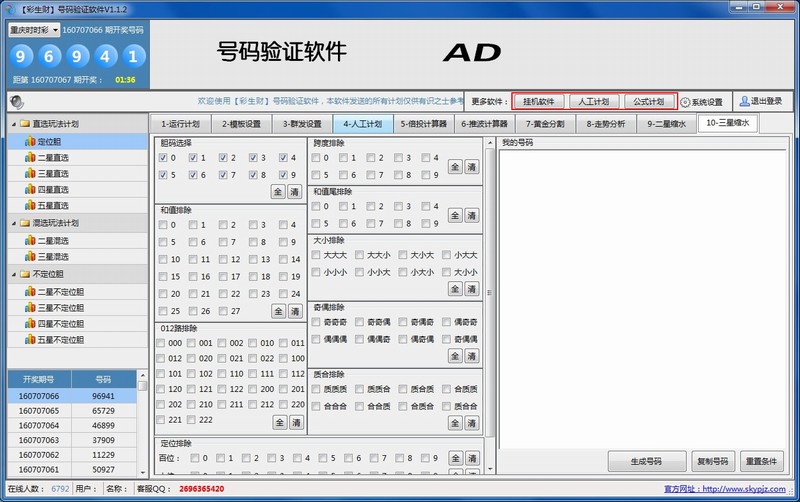Image resolution: width=800 pixels, height=502 pixels.
Task: Collapse the 直选玩法计划 tree group
Action: click(12, 125)
